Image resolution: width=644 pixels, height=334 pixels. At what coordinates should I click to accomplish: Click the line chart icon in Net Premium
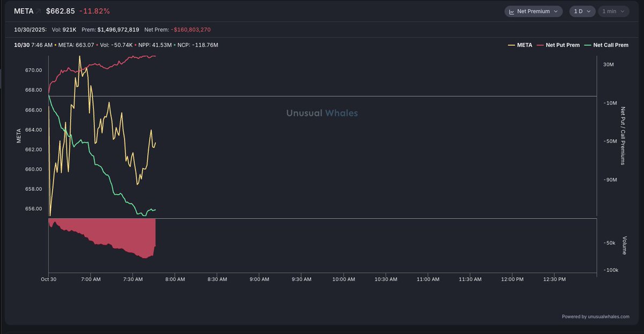[511, 11]
